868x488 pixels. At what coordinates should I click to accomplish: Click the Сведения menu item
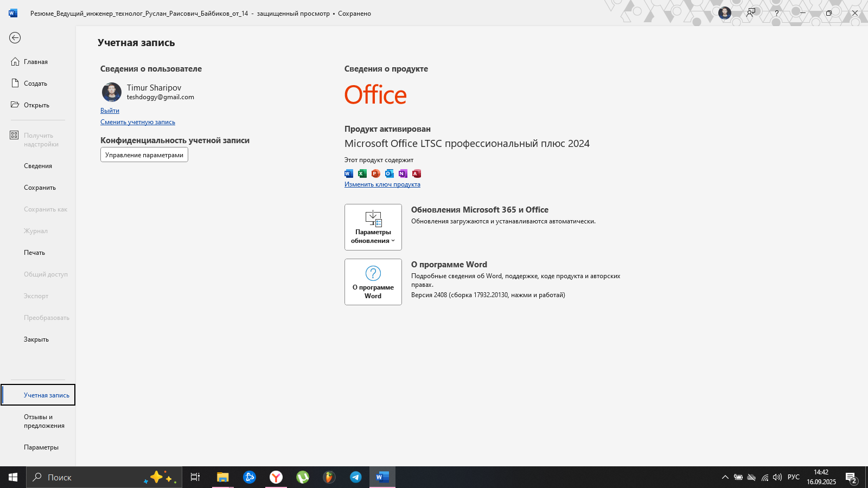pyautogui.click(x=38, y=166)
